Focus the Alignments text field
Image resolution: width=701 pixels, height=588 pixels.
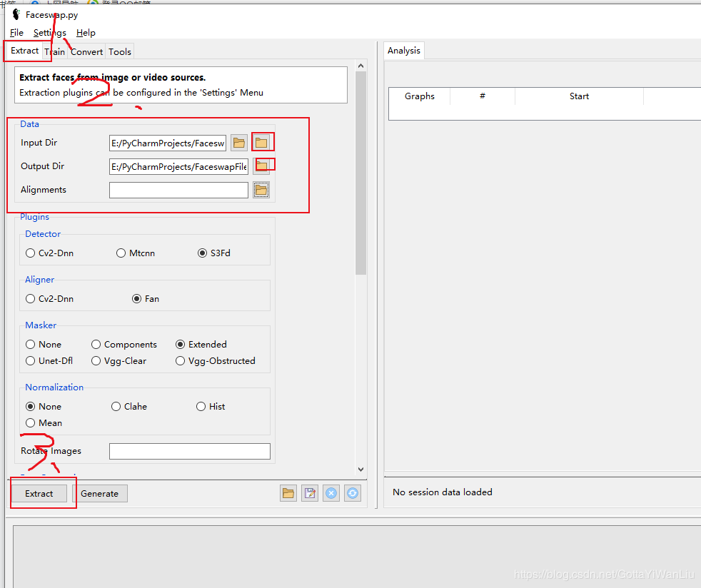tap(179, 190)
